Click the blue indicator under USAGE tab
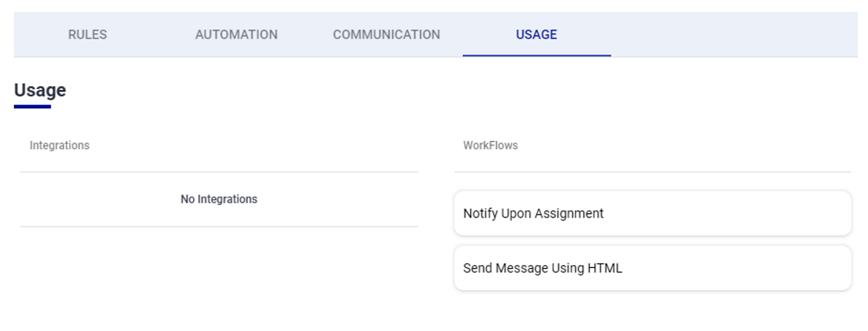This screenshot has width=868, height=331. [536, 56]
